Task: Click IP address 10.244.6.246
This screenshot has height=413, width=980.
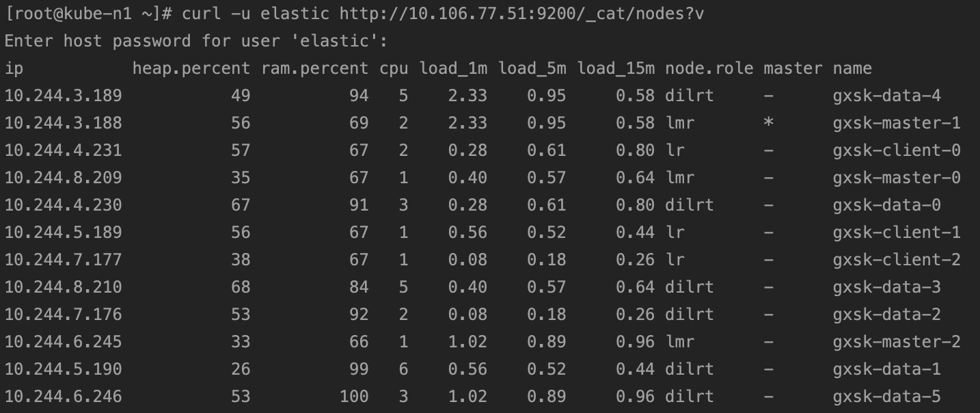Action: click(x=63, y=397)
